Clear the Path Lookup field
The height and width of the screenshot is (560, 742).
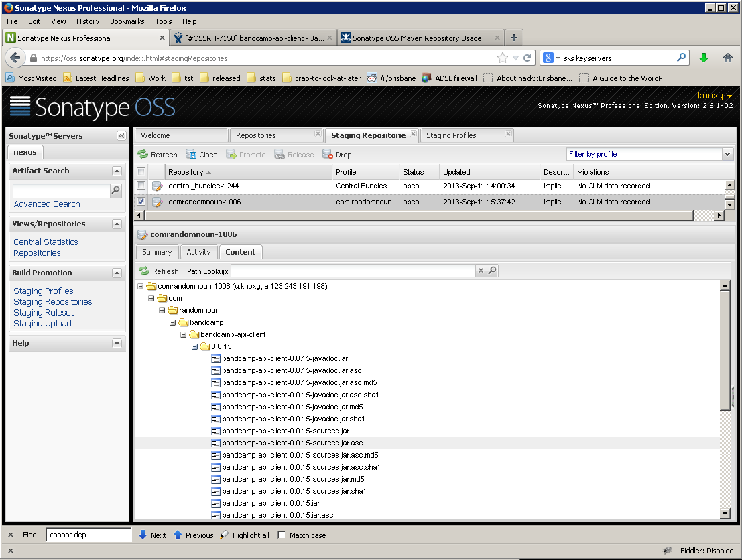481,271
